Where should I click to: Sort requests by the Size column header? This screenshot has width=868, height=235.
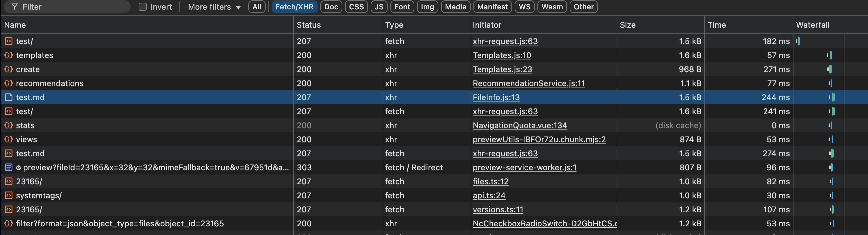tap(627, 25)
